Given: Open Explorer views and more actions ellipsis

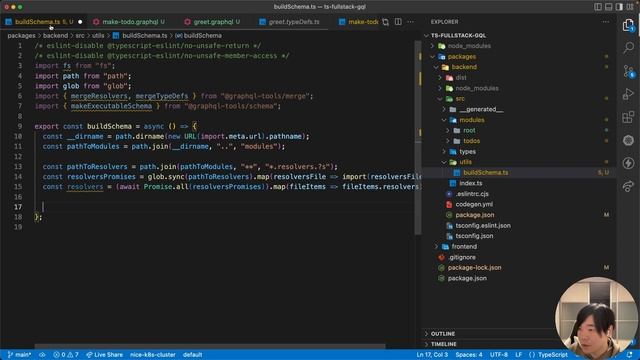Looking at the screenshot, I should tap(606, 22).
